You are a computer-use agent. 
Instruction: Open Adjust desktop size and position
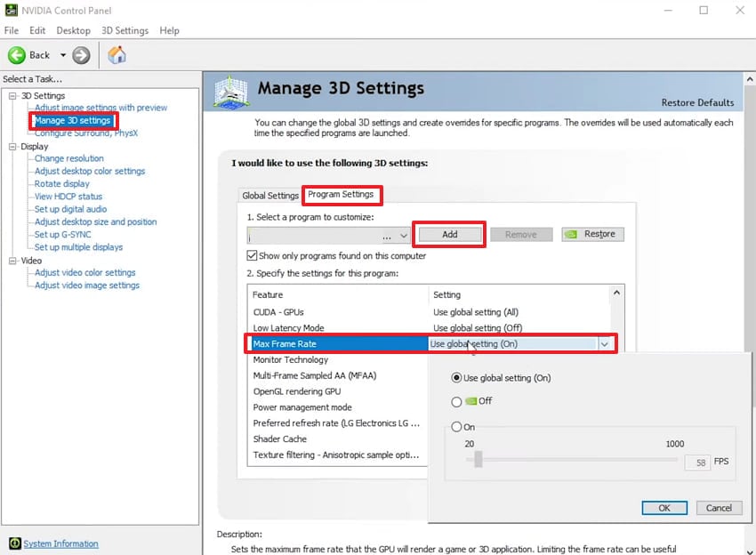tap(95, 221)
